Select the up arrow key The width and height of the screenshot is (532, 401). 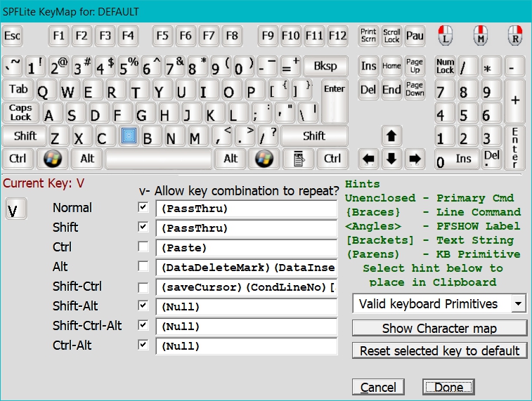point(391,136)
